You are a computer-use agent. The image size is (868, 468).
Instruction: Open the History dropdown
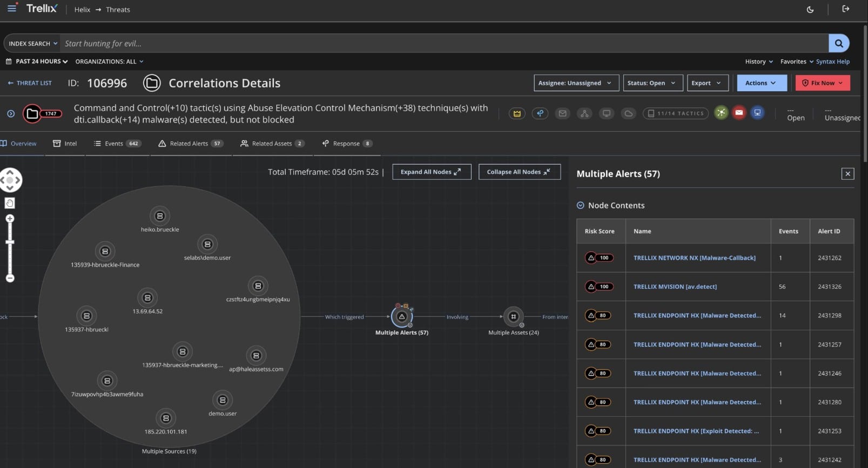(x=759, y=62)
